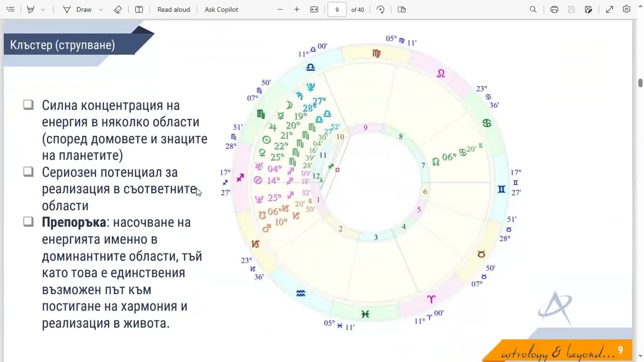
Task: Click the page number input field
Action: pos(337,10)
